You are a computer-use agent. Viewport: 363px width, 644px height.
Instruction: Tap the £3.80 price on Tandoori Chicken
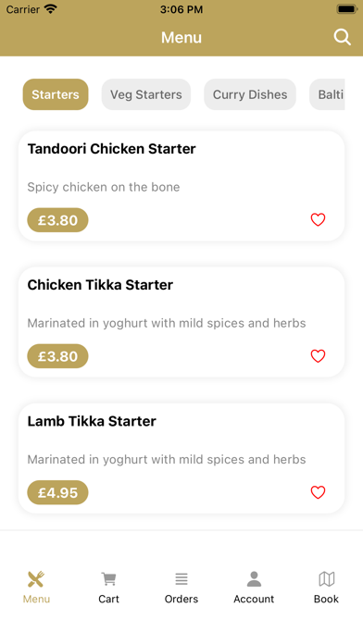pyautogui.click(x=57, y=220)
